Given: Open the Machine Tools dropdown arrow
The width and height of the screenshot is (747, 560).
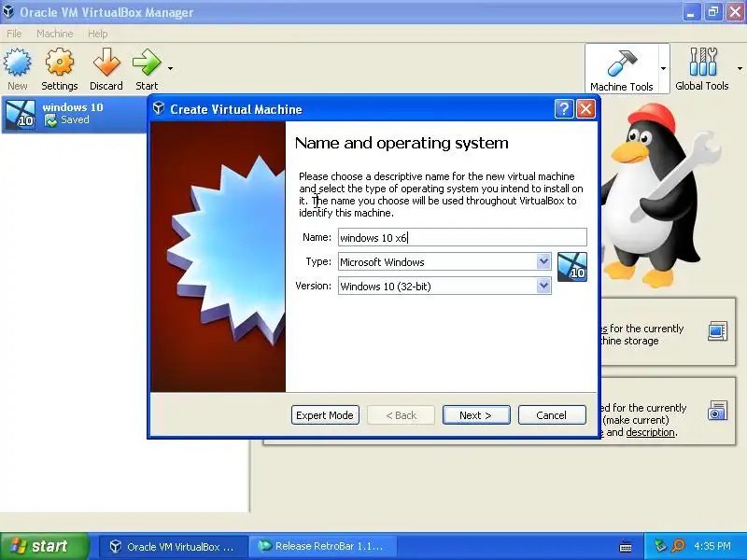Looking at the screenshot, I should 664,68.
